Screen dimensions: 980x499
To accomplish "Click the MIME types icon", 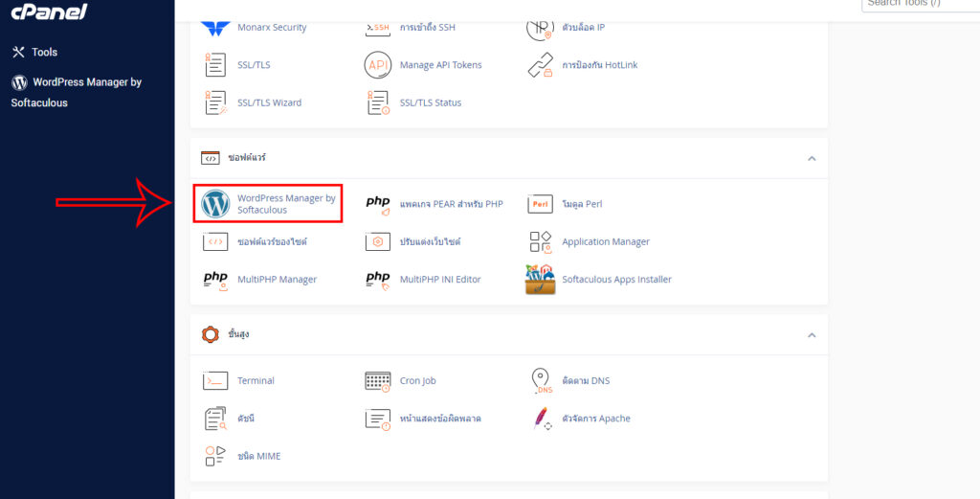I will pos(215,456).
